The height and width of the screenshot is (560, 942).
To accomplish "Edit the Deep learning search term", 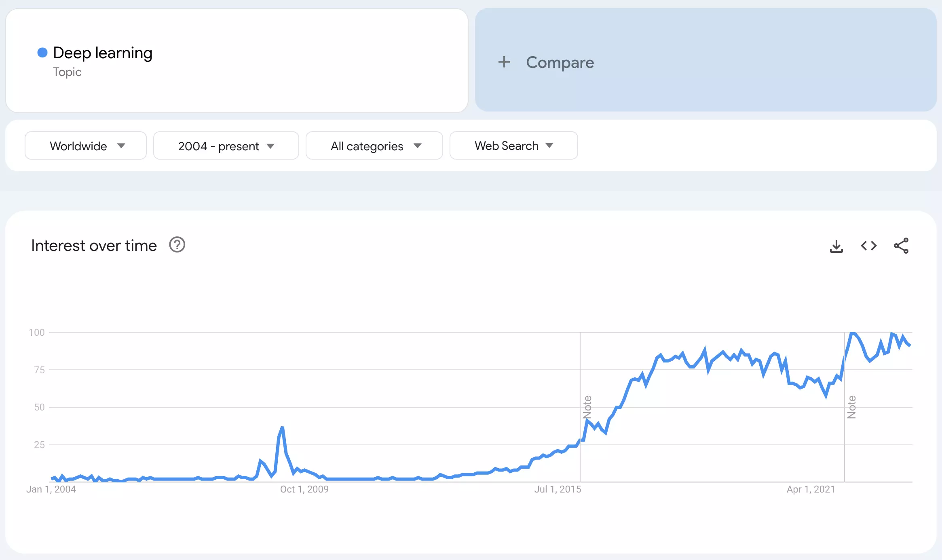I will pos(103,53).
